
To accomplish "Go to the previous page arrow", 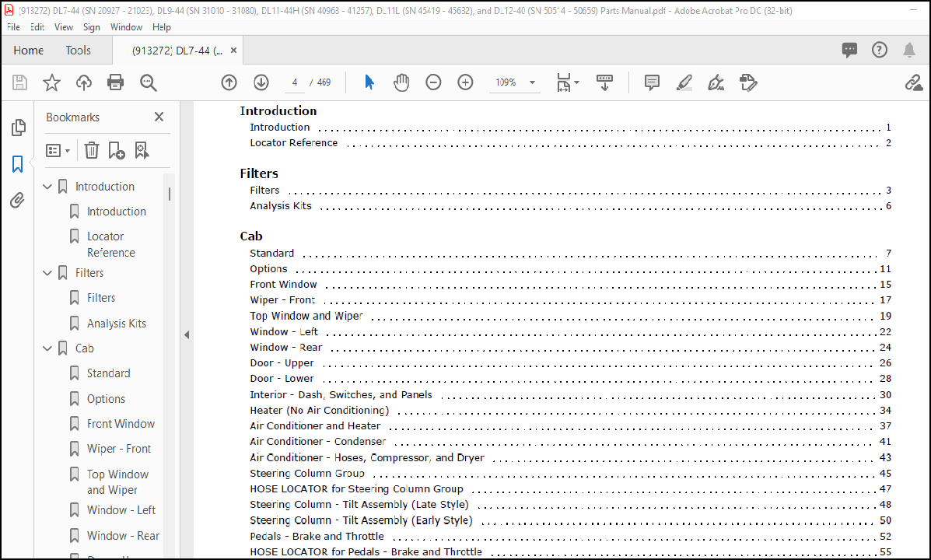I will 229,82.
